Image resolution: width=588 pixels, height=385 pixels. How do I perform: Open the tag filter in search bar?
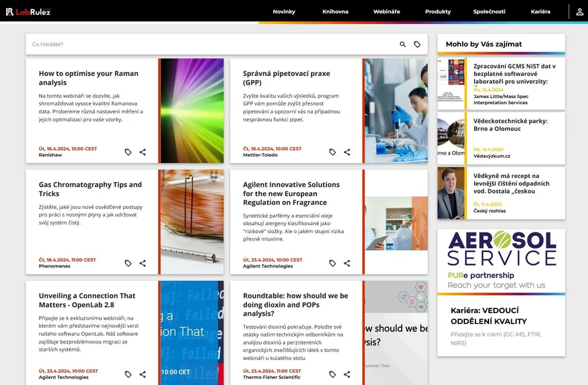point(417,44)
